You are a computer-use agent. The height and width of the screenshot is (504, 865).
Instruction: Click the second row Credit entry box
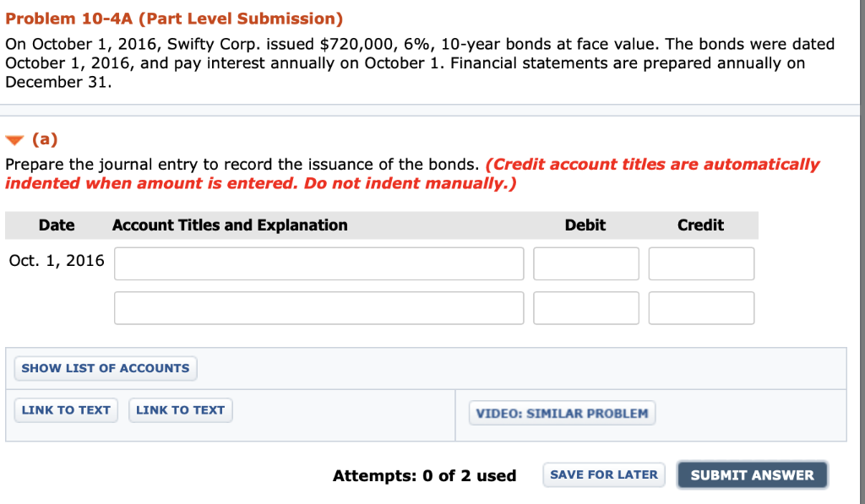point(701,307)
